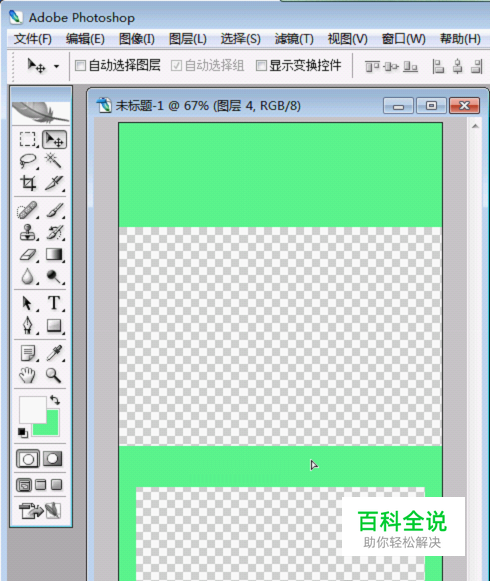Open the 图层(L) menu
Viewport: 490px width, 581px height.
pos(188,39)
